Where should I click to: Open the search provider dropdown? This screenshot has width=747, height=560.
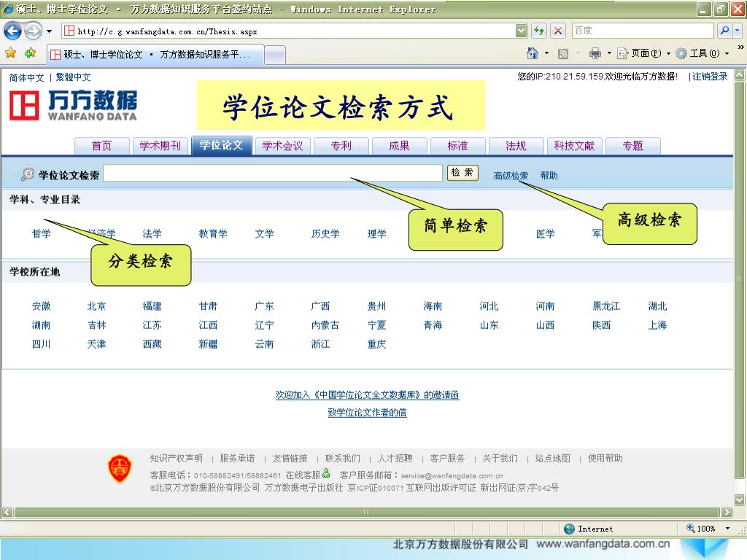coord(738,31)
